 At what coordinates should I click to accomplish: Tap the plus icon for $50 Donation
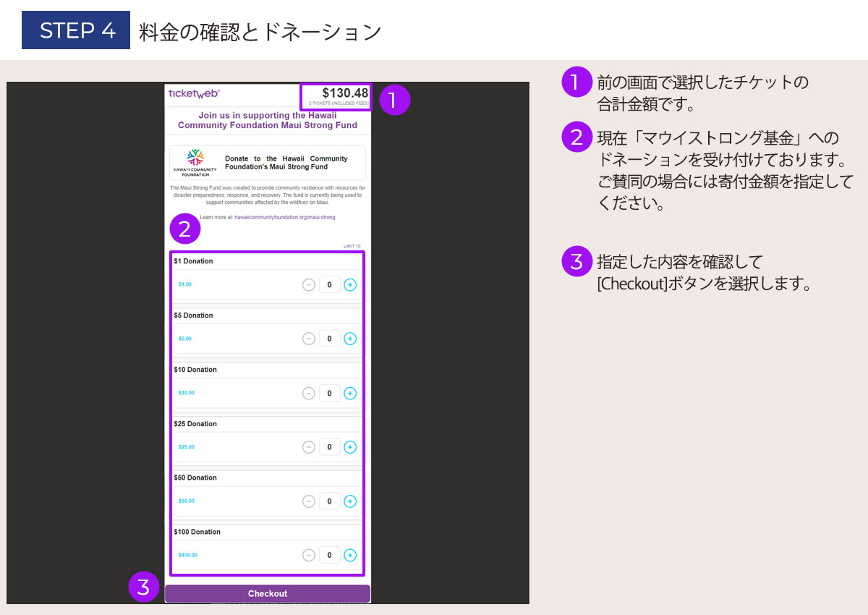click(x=350, y=501)
